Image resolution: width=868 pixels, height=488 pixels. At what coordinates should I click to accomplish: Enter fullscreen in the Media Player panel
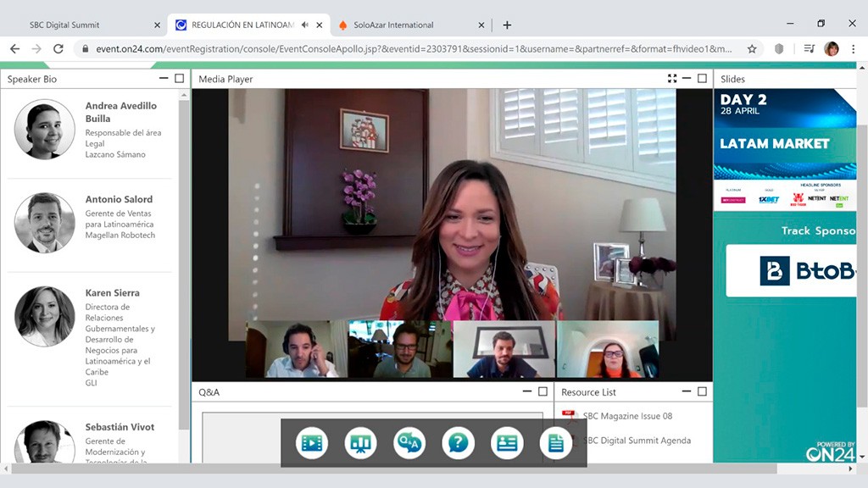coord(672,79)
